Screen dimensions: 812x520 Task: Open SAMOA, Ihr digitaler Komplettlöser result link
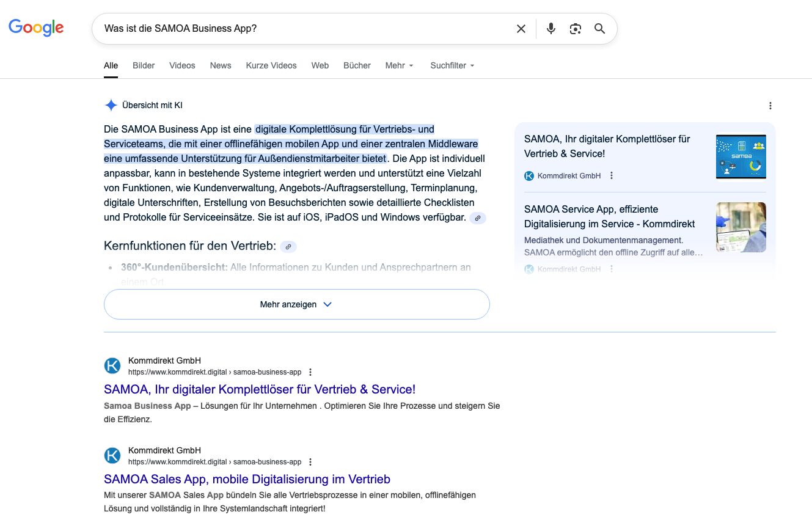(x=259, y=389)
